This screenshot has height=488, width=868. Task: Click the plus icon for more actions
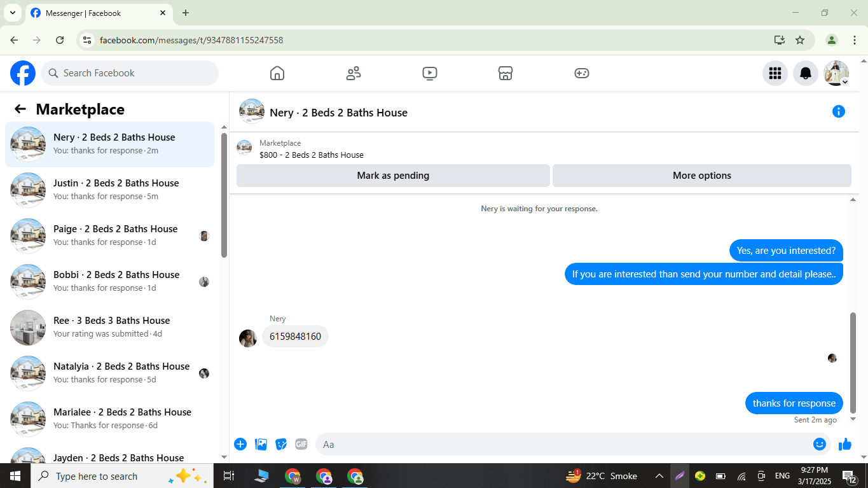point(240,444)
